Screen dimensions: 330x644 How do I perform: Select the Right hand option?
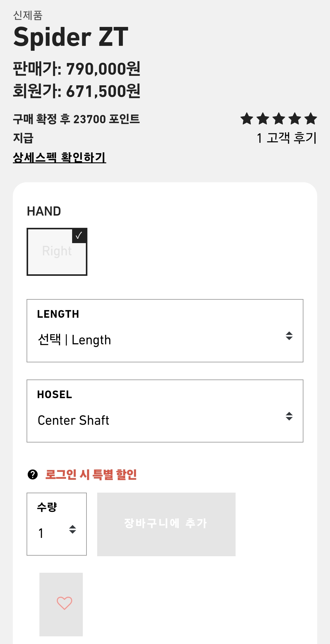tap(57, 252)
